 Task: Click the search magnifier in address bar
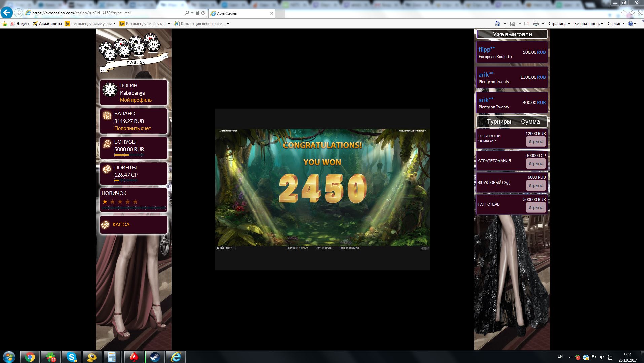(187, 13)
